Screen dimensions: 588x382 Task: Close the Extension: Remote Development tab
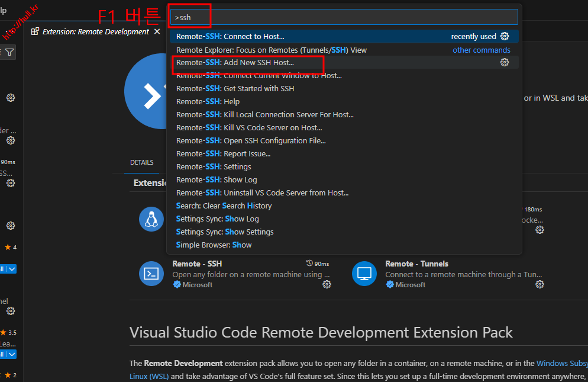157,32
